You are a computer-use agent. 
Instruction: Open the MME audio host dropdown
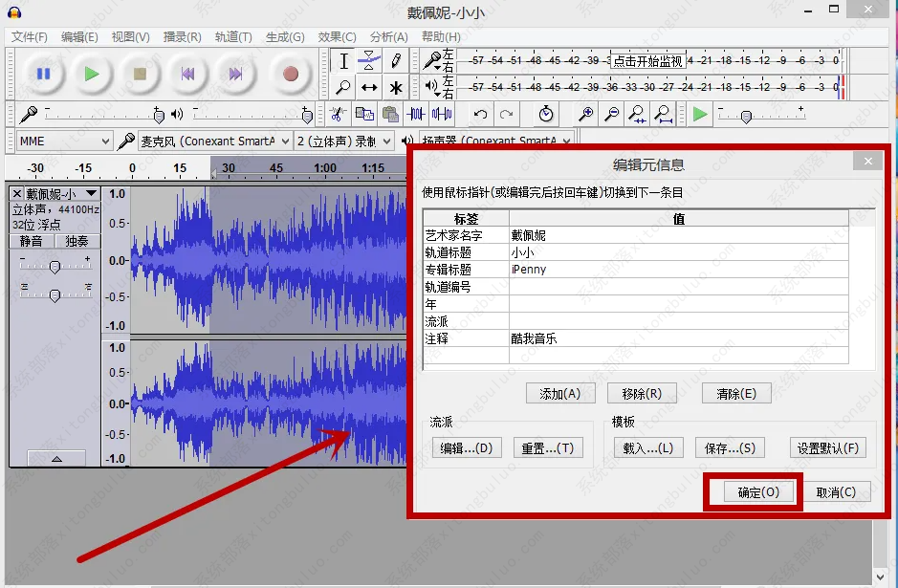tap(63, 141)
